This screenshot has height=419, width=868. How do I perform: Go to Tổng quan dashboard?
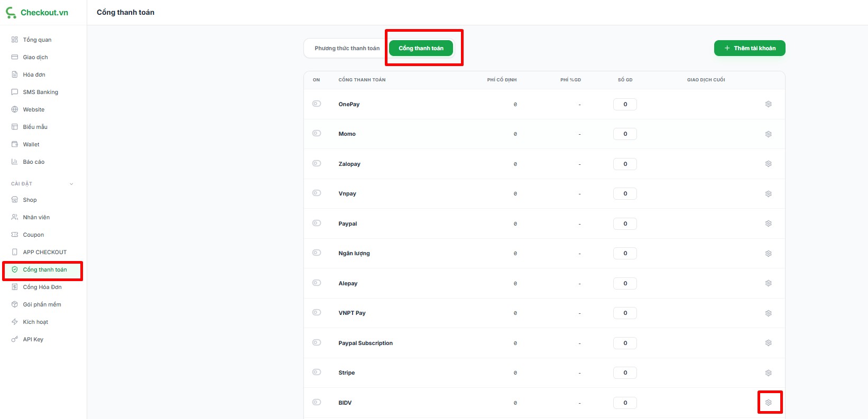[37, 40]
